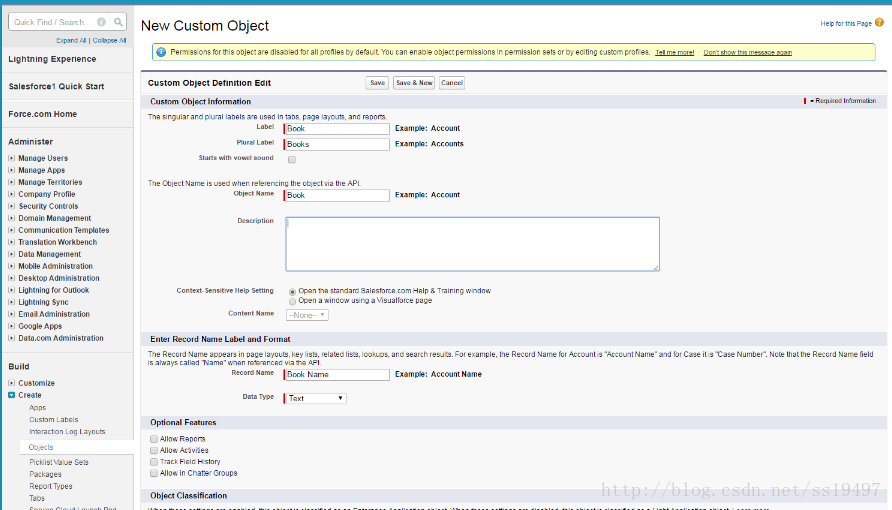Select Open a window using Visualforce page
Screen dimensions: 892x510
pos(292,301)
